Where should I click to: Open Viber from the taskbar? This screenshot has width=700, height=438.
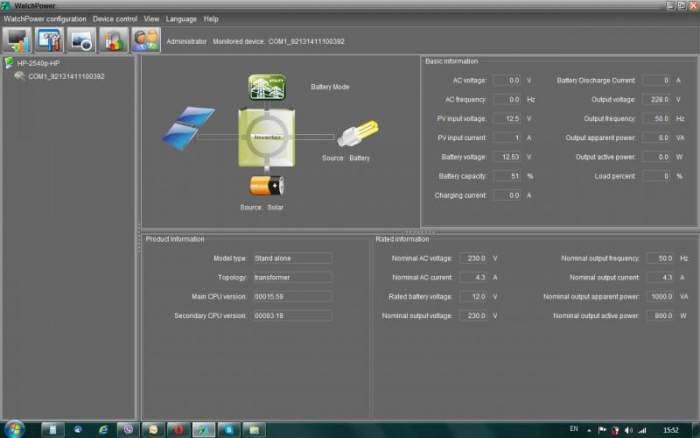[128, 430]
